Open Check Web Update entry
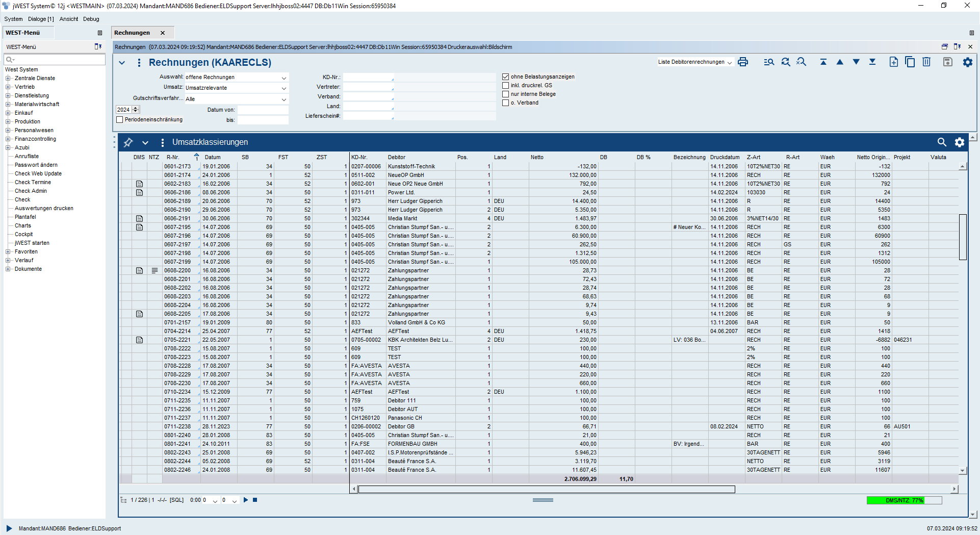 (x=38, y=173)
